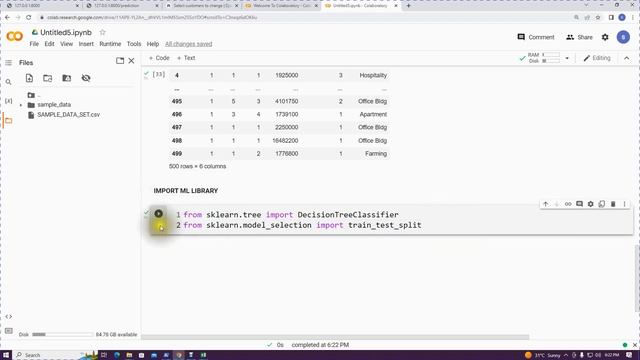640x360 pixels.
Task: Rename the Untitled5.ipynb title
Action: [x=66, y=32]
